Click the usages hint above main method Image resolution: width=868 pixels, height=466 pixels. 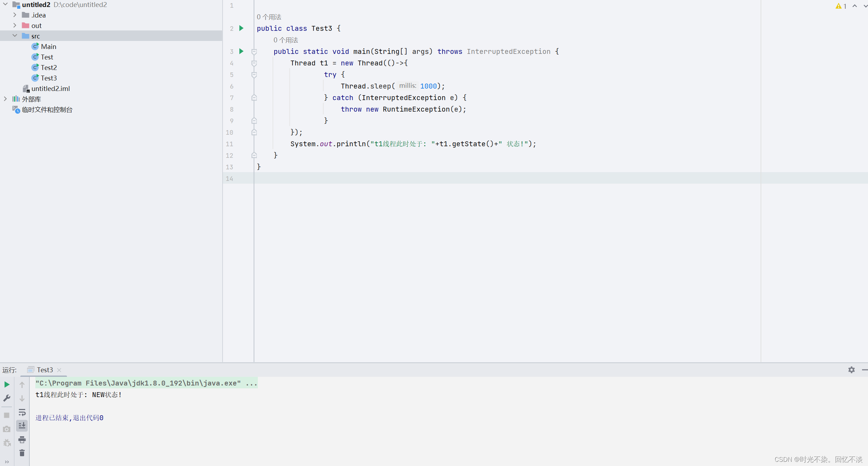coord(286,40)
